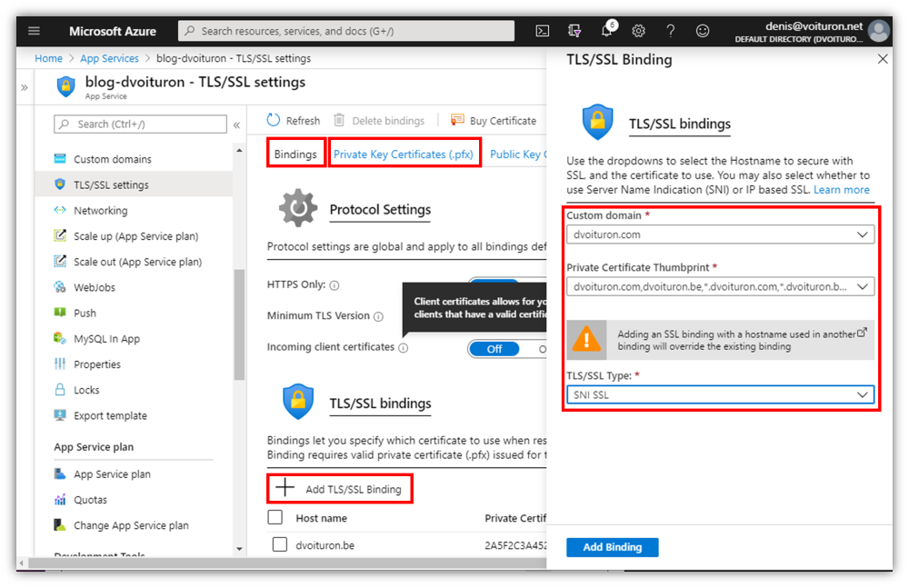909x588 pixels.
Task: Click Refresh in the command bar
Action: tap(294, 121)
